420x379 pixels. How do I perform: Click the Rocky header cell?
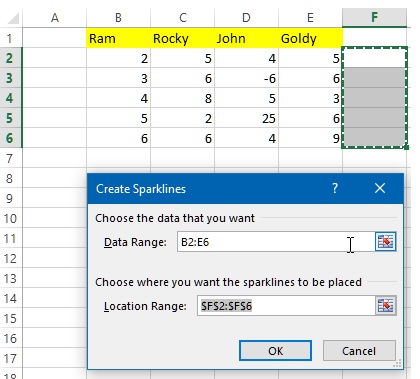(183, 38)
